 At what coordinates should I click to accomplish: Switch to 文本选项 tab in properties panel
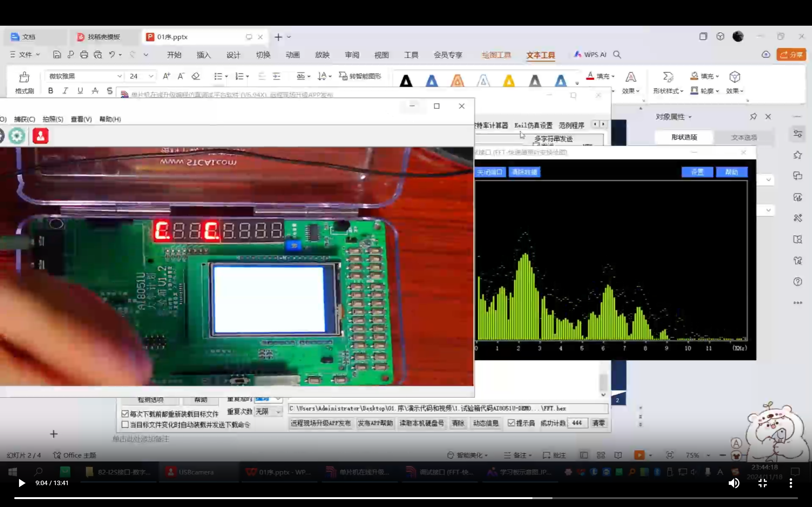[744, 137]
